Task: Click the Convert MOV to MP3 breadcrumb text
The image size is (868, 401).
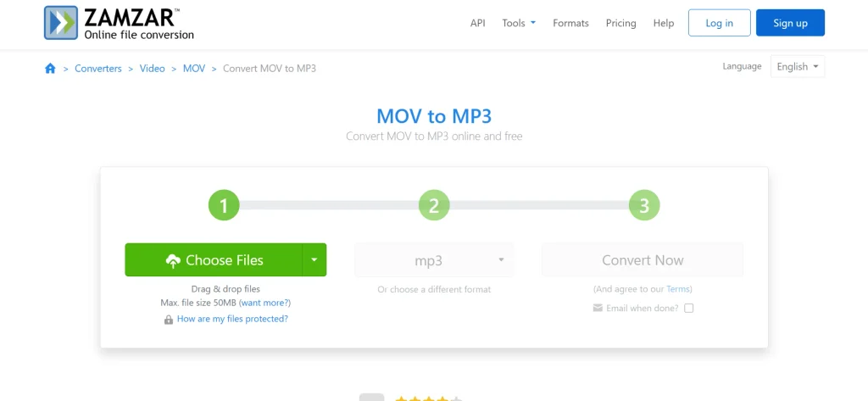Action: pyautogui.click(x=270, y=69)
